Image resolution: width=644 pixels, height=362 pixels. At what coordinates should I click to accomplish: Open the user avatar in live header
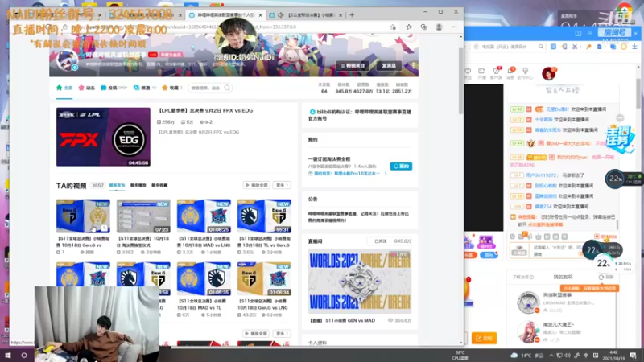548,74
